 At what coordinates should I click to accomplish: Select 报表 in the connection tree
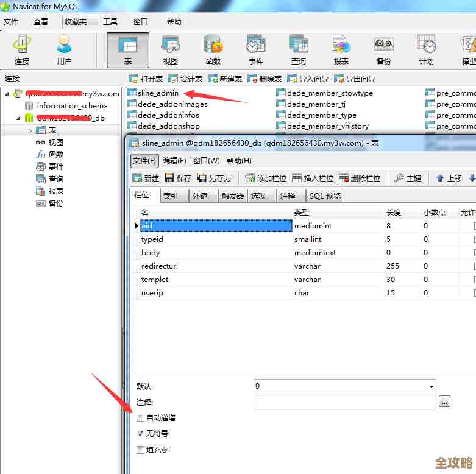point(56,191)
